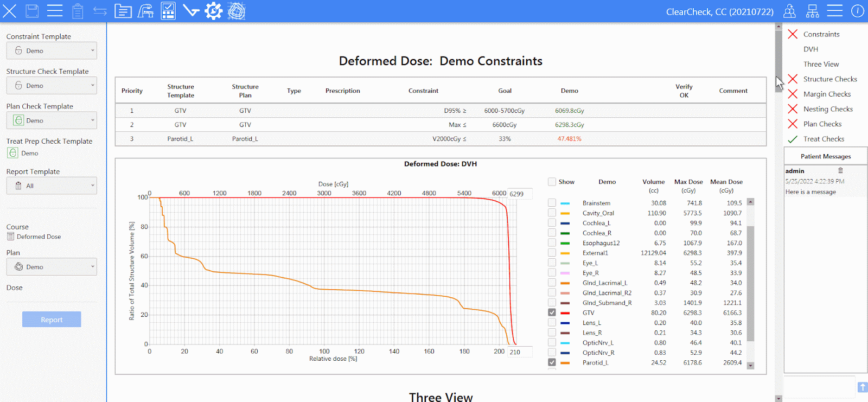Image resolution: width=868 pixels, height=402 pixels.
Task: Open the hierarchy tree icon
Action: tap(812, 11)
